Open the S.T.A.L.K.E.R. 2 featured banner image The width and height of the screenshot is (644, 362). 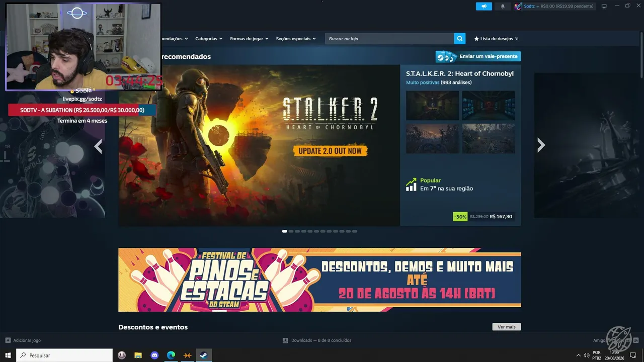[x=259, y=145]
